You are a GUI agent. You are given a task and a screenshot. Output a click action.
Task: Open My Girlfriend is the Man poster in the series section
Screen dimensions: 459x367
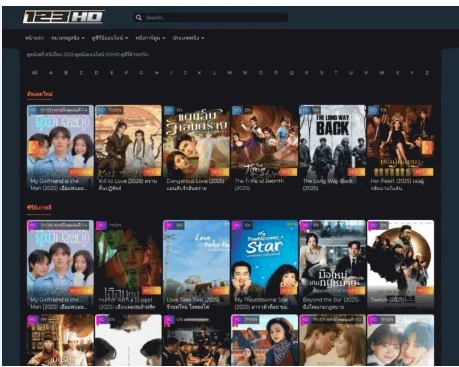[x=60, y=265]
